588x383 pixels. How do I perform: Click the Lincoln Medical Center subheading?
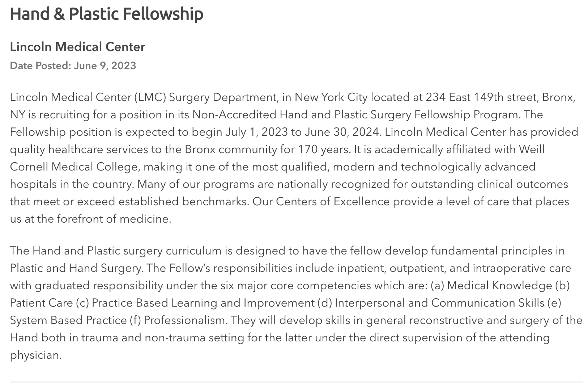(x=77, y=47)
